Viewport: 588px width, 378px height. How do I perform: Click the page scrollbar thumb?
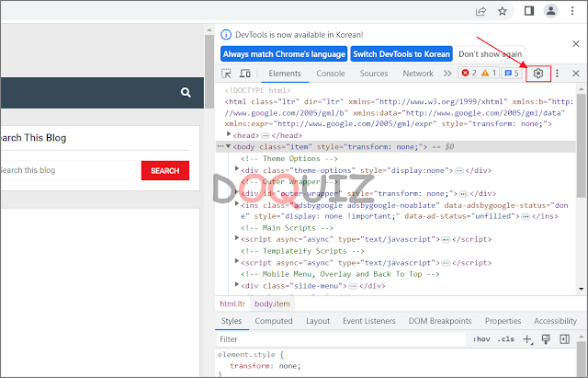coord(209,72)
